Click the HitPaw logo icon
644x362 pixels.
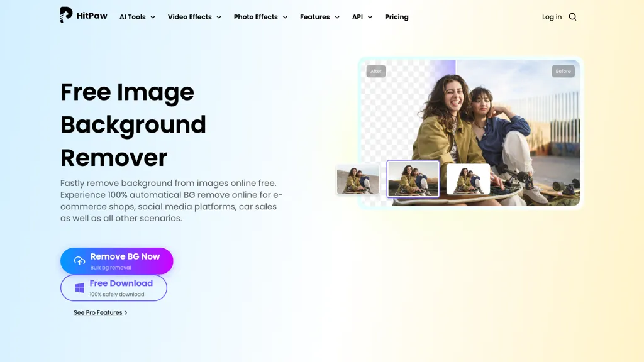pos(66,15)
